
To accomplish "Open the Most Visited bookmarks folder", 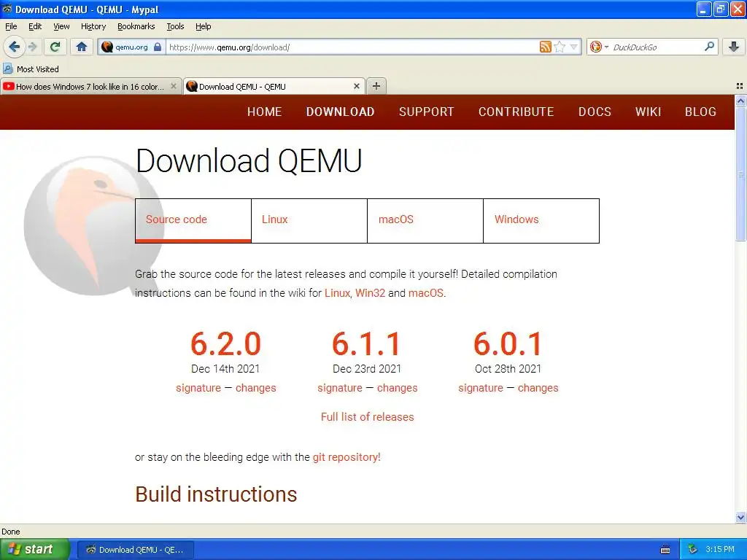I will tap(31, 69).
